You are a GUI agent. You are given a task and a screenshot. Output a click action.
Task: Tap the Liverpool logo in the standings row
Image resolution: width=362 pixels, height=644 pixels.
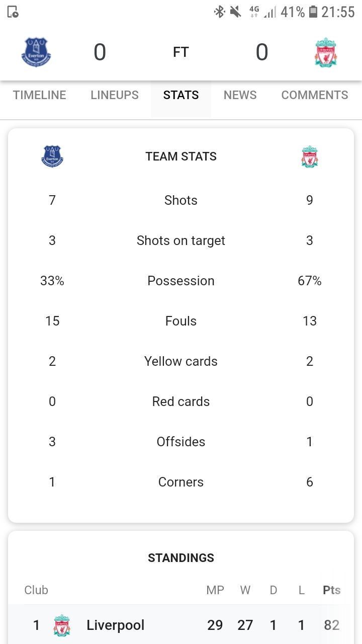click(x=62, y=625)
